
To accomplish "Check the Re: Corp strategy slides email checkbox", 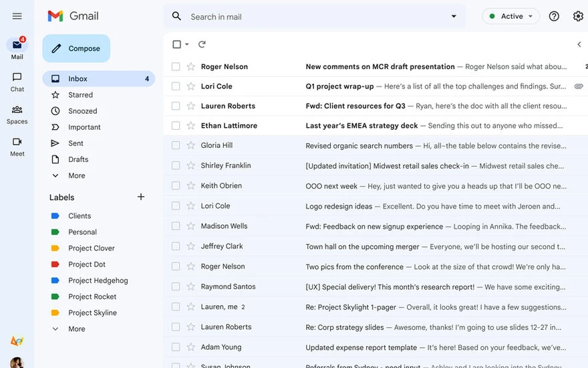I will point(176,327).
